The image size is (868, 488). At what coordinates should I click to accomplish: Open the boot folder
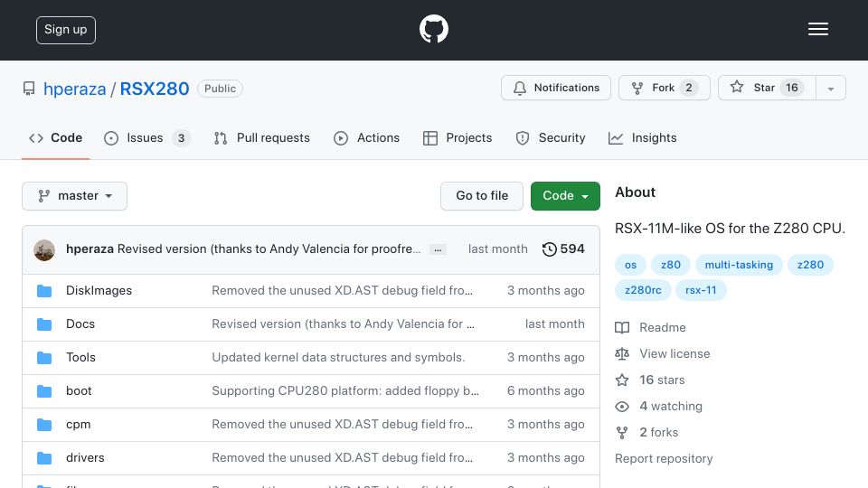(x=79, y=390)
